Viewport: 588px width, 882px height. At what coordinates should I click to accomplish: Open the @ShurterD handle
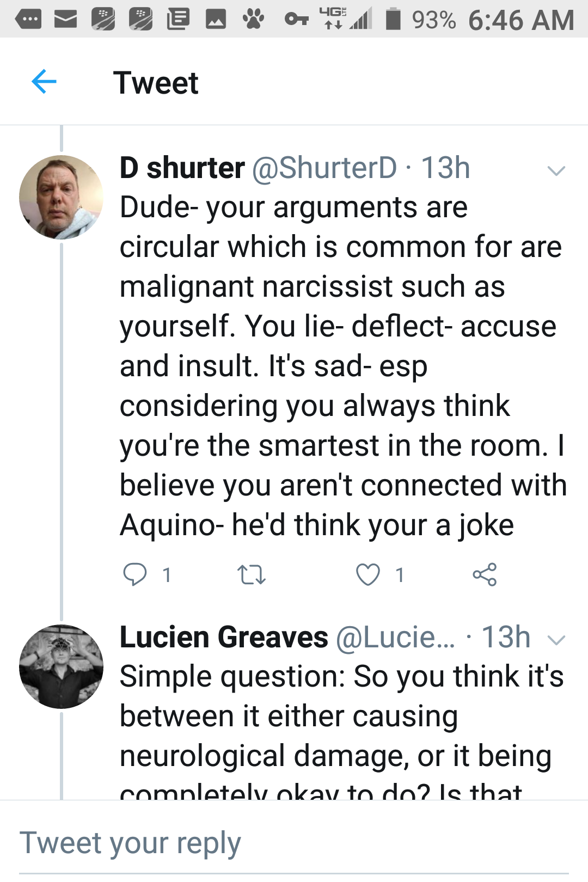pos(324,168)
